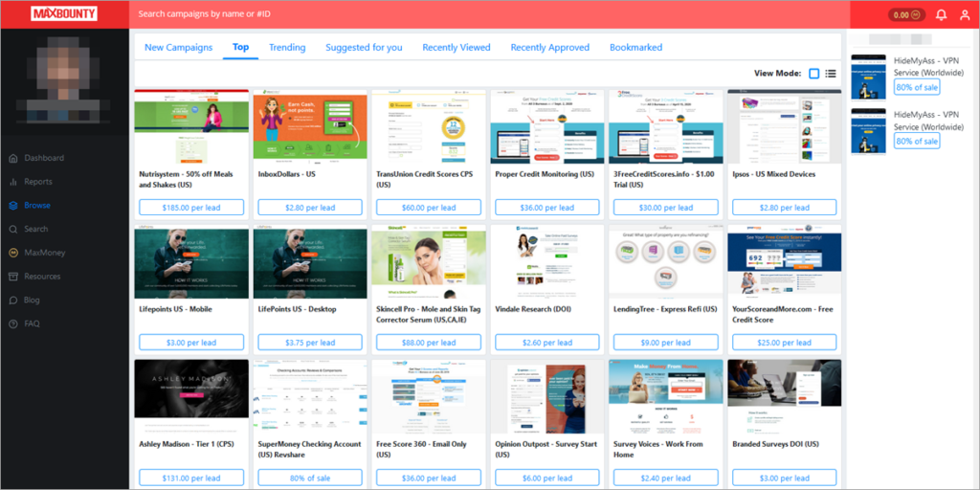Switch to list view mode
The image size is (980, 490).
click(x=831, y=74)
